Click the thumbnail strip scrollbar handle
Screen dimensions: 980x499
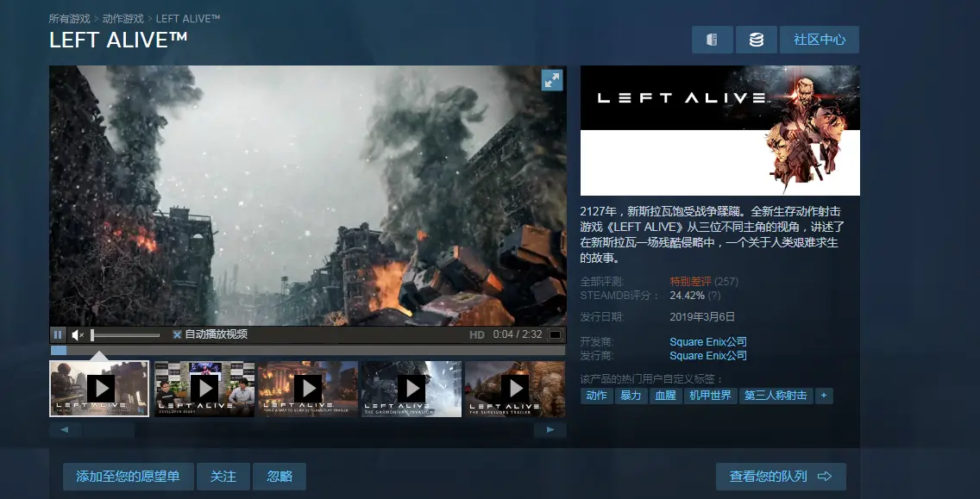point(108,430)
